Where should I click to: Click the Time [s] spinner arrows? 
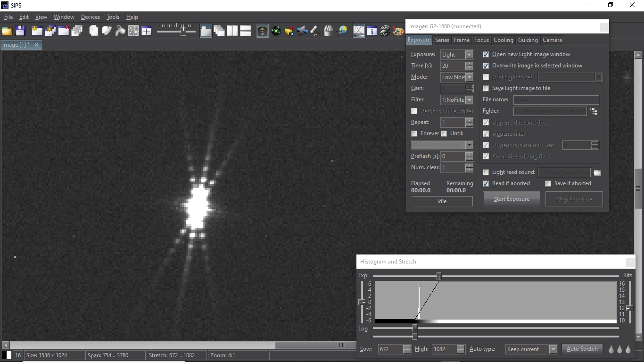(x=469, y=66)
